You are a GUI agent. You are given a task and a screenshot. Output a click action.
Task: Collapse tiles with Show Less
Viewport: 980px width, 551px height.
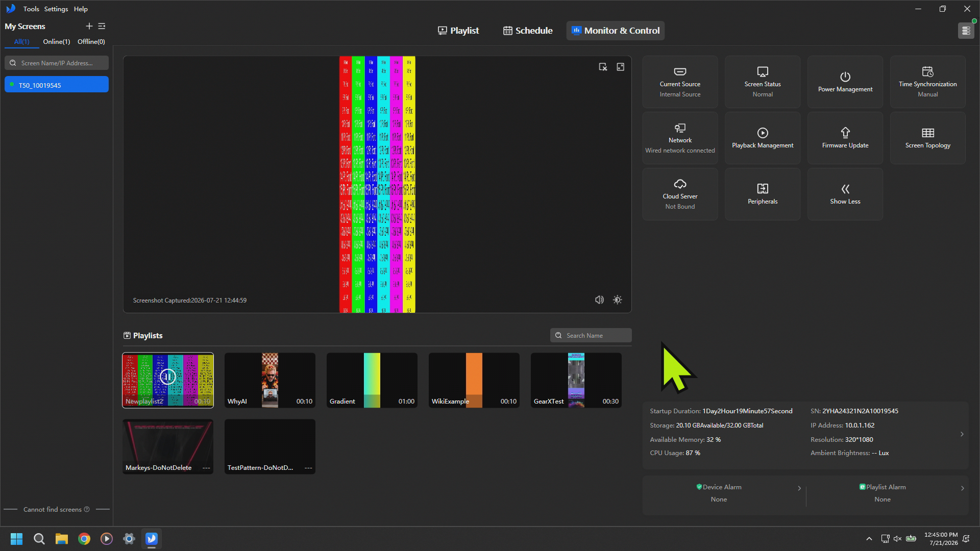(x=845, y=194)
